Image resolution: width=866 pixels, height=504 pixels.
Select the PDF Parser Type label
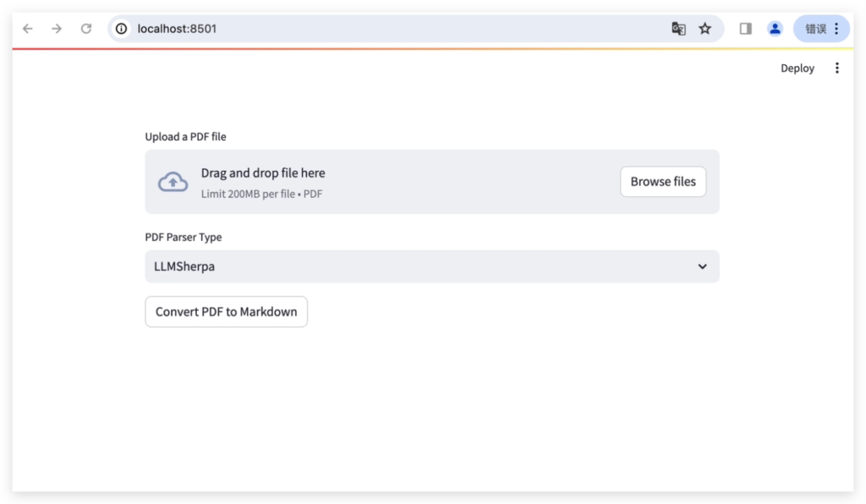coord(184,238)
